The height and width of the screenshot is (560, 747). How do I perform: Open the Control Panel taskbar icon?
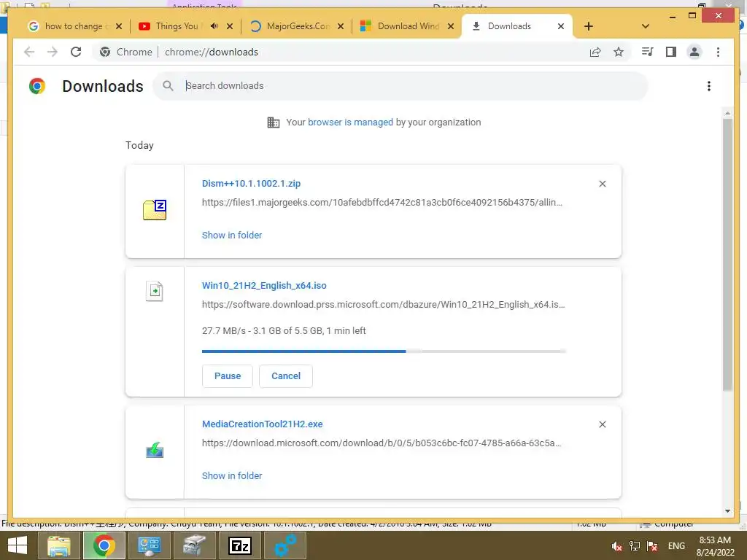click(149, 545)
